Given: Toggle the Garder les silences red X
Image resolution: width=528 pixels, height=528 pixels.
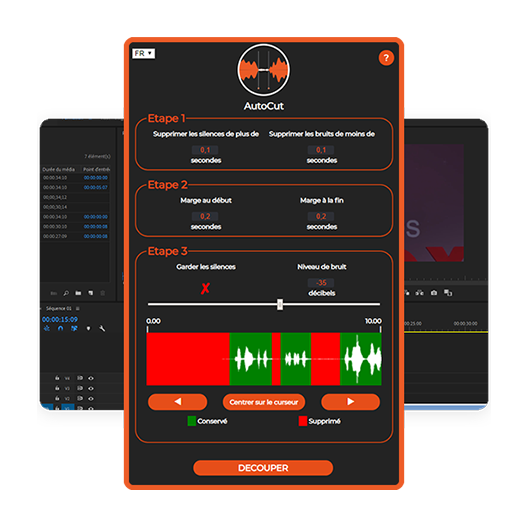Looking at the screenshot, I should click(205, 288).
